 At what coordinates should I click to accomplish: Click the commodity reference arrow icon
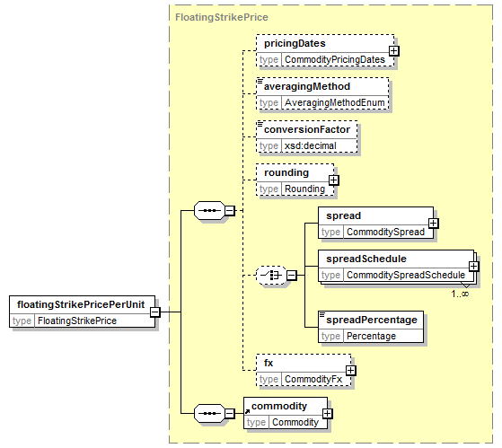tap(247, 411)
